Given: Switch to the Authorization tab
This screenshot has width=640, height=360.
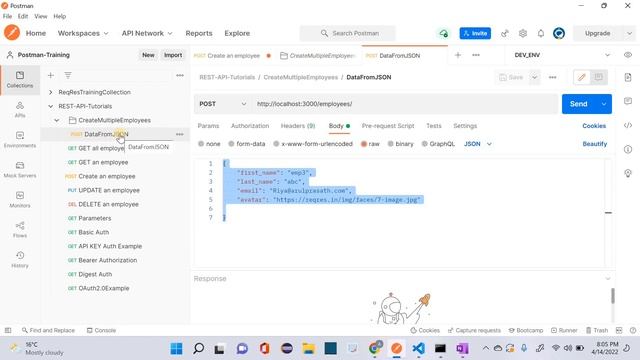Looking at the screenshot, I should (250, 126).
